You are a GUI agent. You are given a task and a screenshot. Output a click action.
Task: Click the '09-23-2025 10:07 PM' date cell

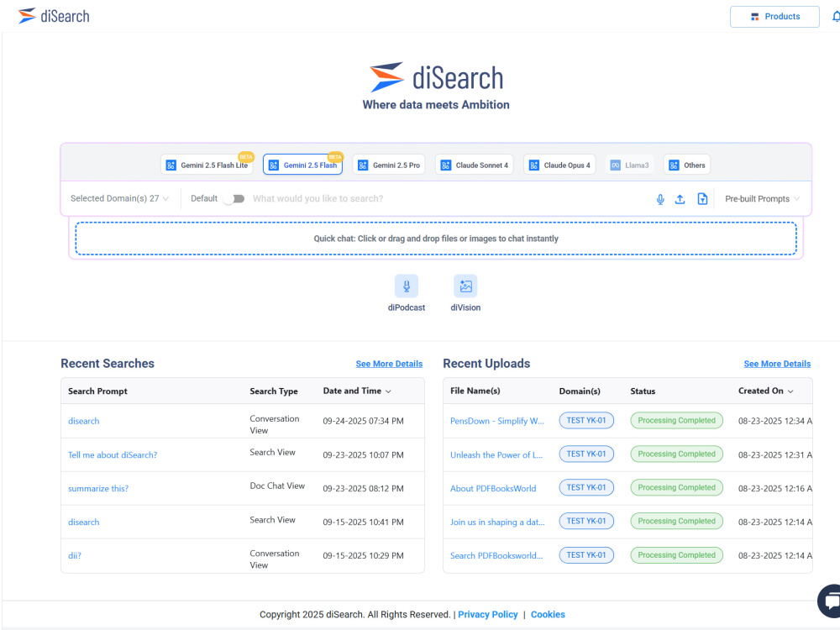coord(363,454)
